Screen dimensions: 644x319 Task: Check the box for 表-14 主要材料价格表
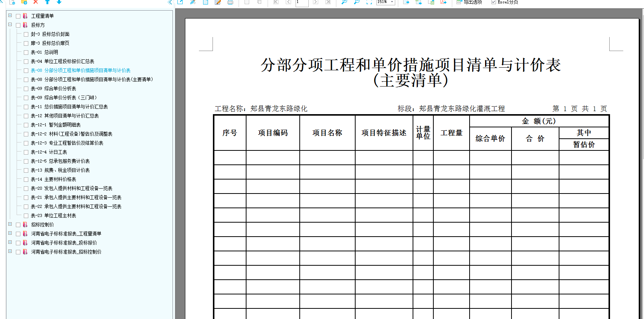(x=26, y=180)
